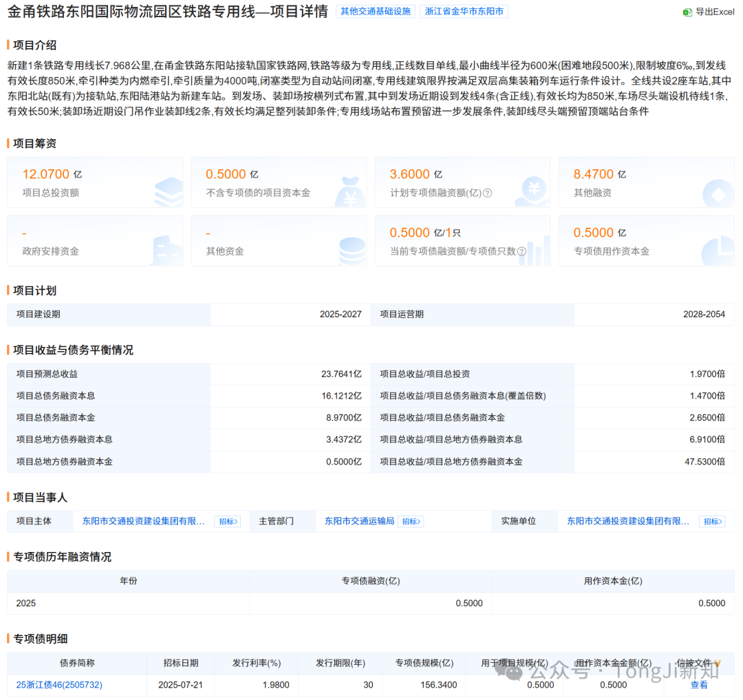The height and width of the screenshot is (700, 743).
Task: Click the 156.3400 bond scale cell
Action: 424,685
